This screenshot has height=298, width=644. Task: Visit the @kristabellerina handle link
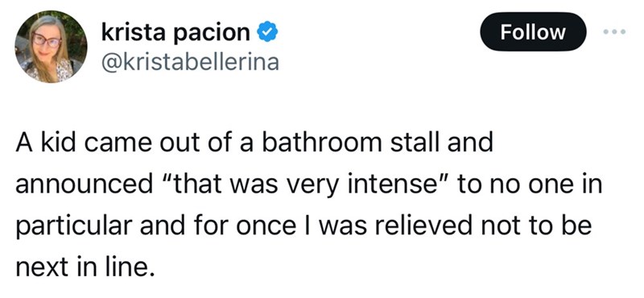pyautogui.click(x=190, y=62)
